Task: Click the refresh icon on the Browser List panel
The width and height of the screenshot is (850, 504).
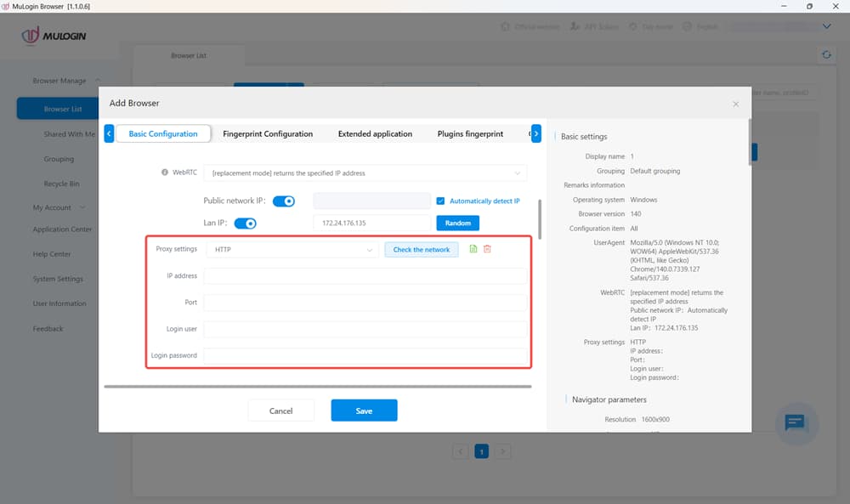Action: (x=825, y=54)
